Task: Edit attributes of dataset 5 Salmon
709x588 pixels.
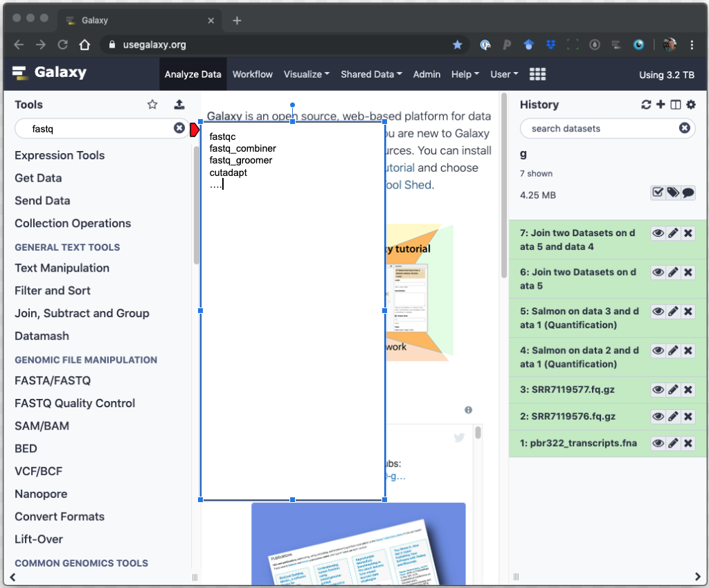Action: coord(673,311)
